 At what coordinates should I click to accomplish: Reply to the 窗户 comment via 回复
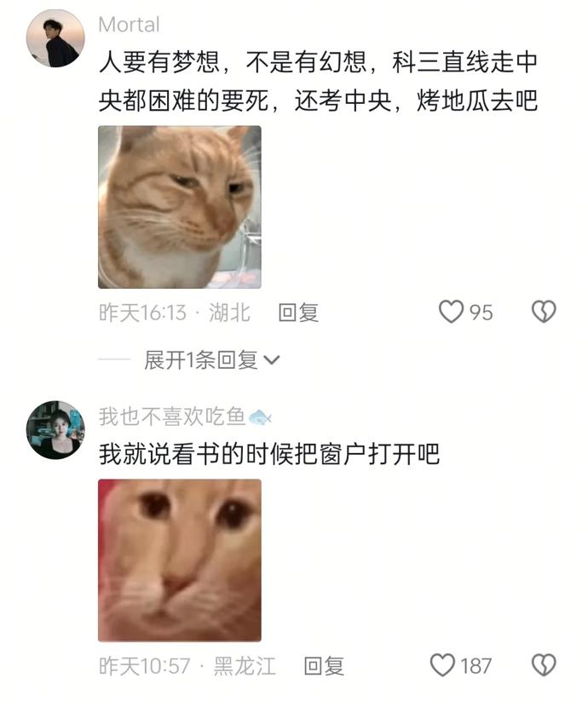(x=324, y=666)
